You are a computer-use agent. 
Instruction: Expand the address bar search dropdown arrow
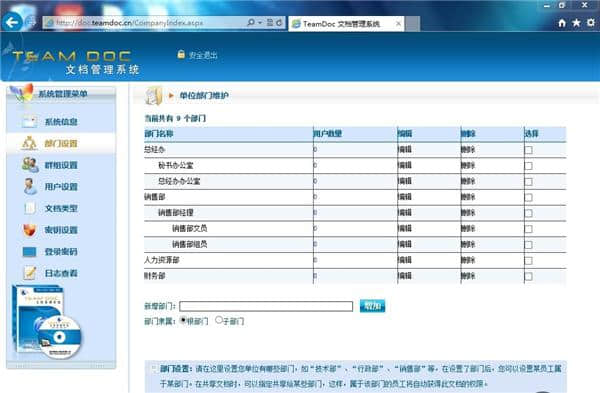[x=260, y=23]
